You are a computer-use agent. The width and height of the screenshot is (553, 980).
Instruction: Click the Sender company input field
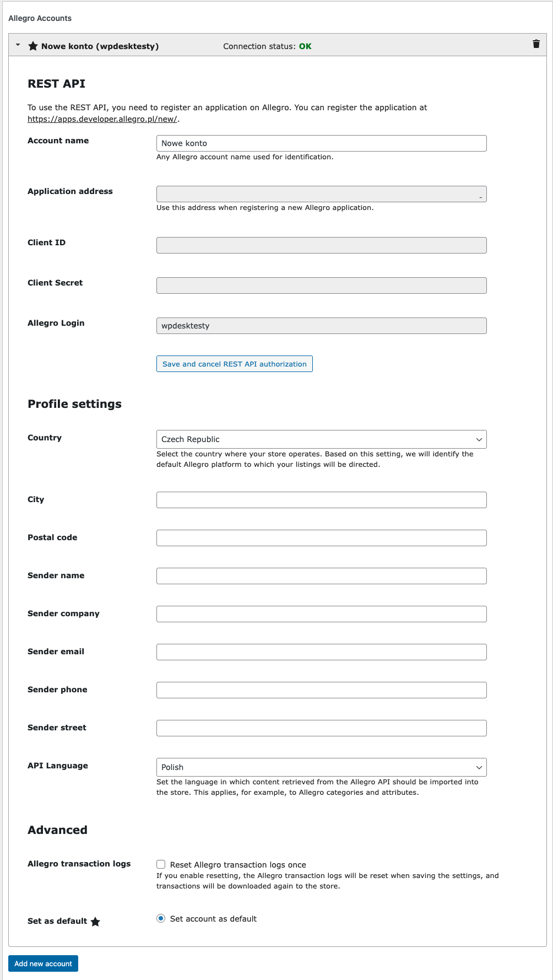coord(321,613)
